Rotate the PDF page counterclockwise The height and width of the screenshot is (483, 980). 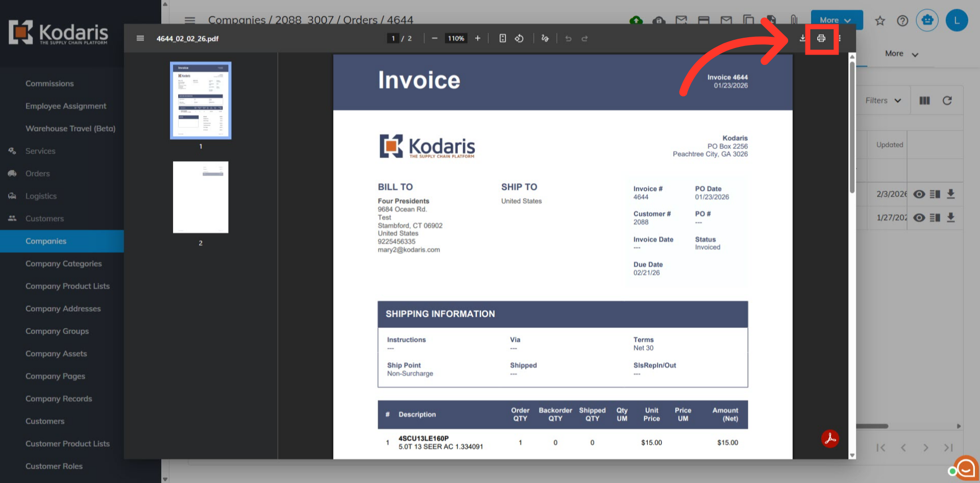(x=519, y=38)
